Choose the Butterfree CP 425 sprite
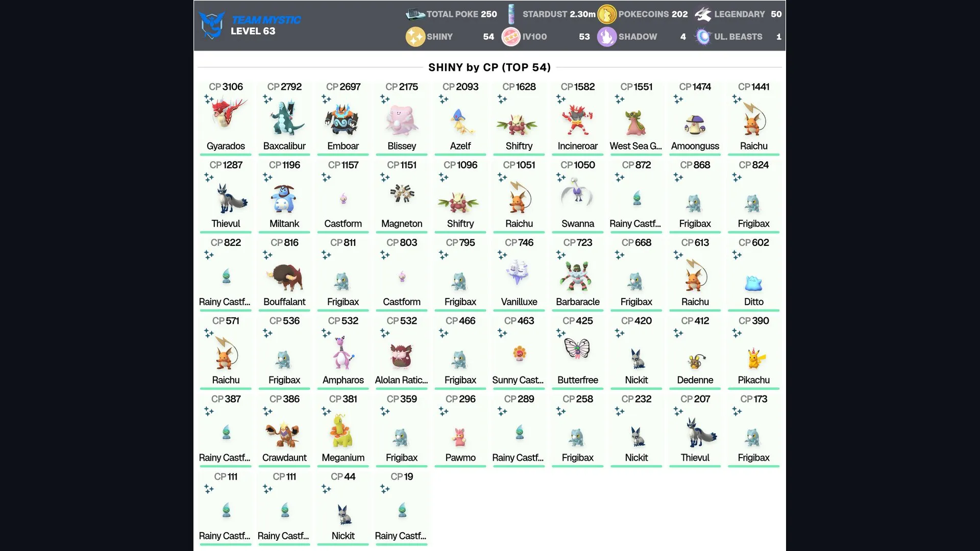 click(577, 348)
